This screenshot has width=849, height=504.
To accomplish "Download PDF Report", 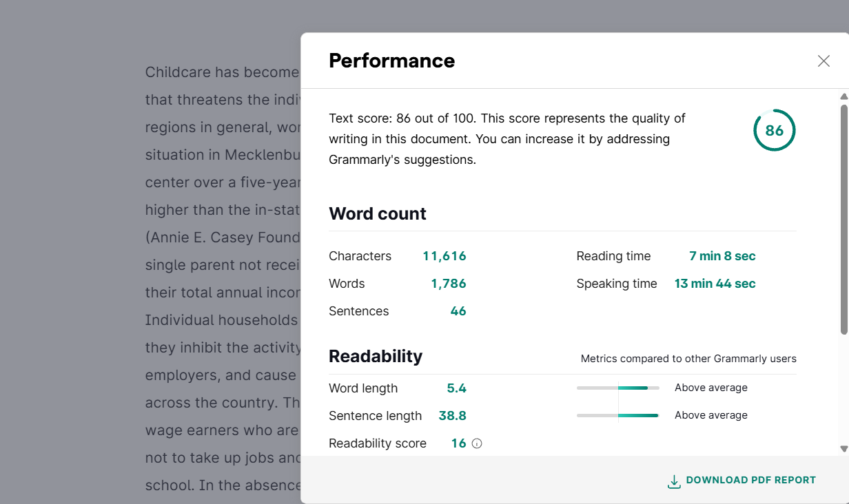I will 741,481.
